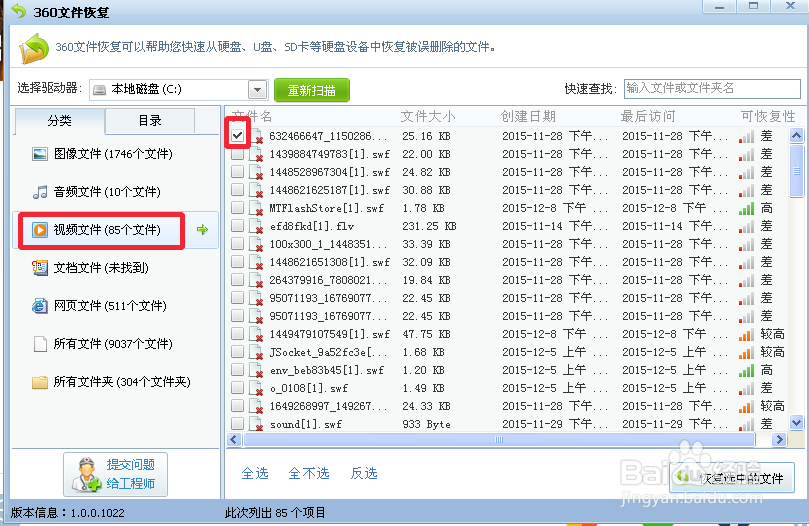Sort by the 文件大小 column header
The height and width of the screenshot is (526, 809).
pos(428,117)
